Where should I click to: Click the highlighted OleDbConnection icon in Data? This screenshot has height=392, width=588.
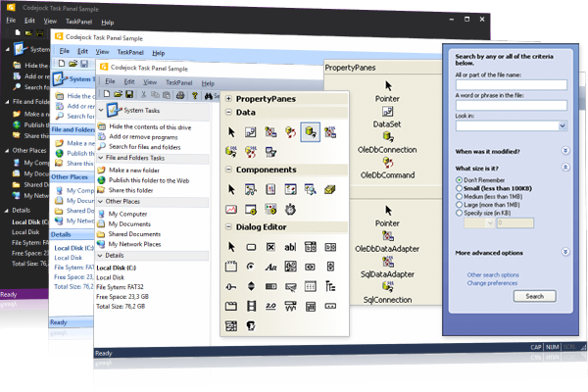click(311, 130)
